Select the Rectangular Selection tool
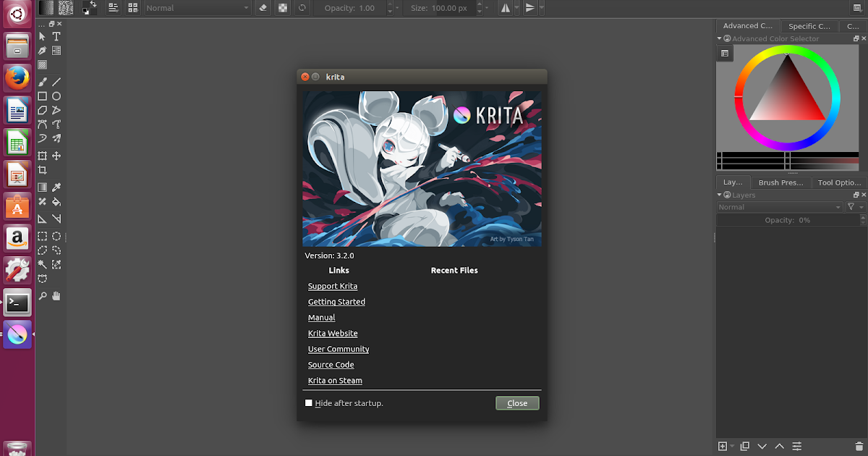This screenshot has width=868, height=456. (x=43, y=236)
